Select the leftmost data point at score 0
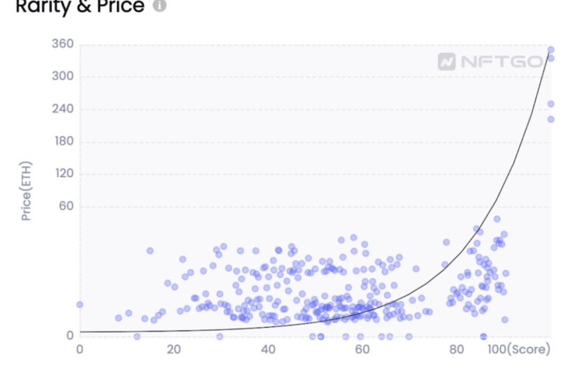This screenshot has width=575, height=392. (80, 305)
